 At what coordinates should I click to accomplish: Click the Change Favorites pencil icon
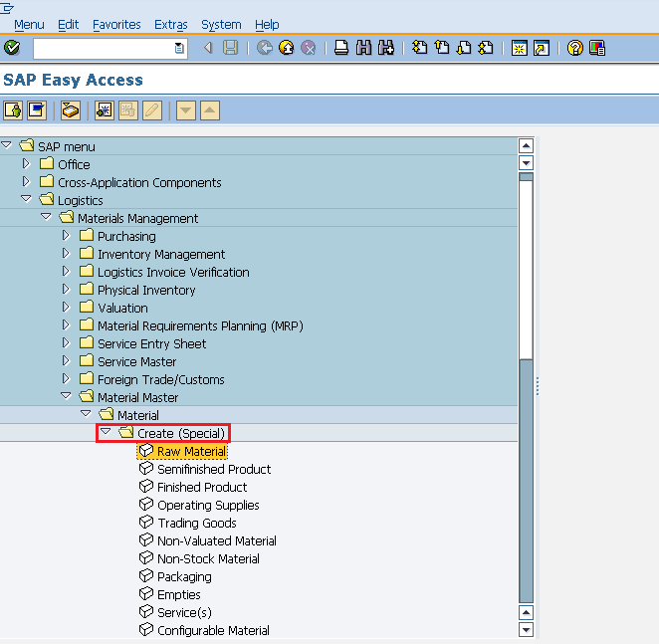click(152, 110)
